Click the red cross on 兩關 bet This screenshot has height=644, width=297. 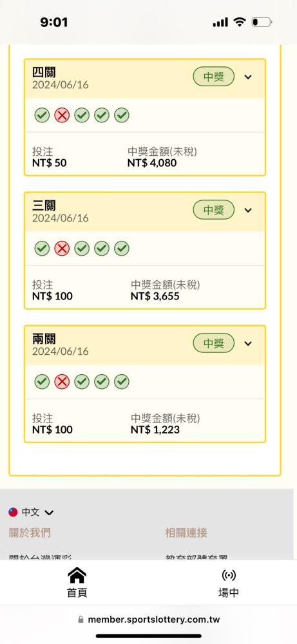click(62, 382)
